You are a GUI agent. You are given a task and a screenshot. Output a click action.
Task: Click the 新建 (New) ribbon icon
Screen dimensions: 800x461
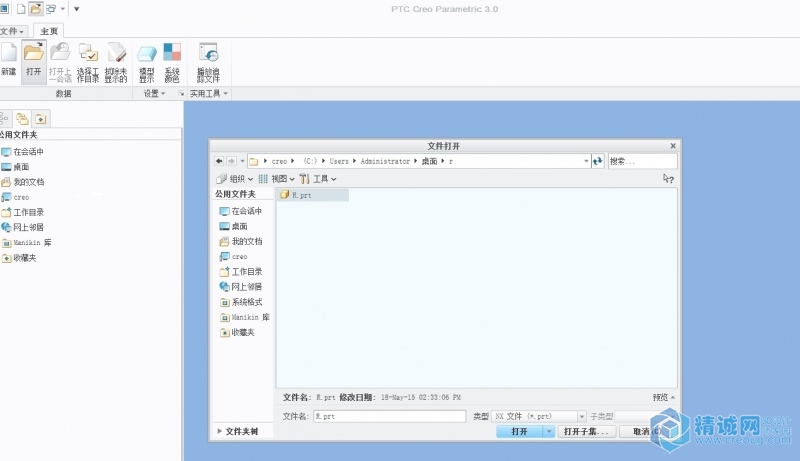[9, 61]
